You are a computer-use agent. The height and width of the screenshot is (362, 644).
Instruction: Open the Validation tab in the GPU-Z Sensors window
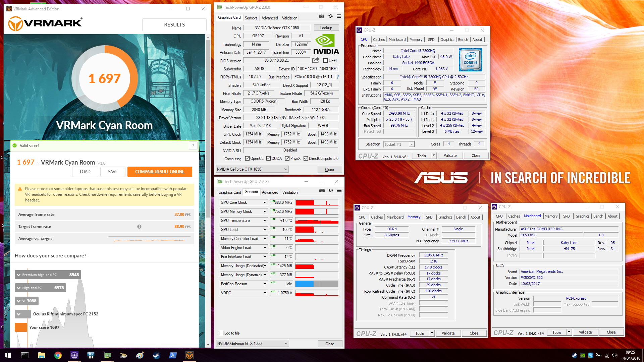tap(290, 192)
